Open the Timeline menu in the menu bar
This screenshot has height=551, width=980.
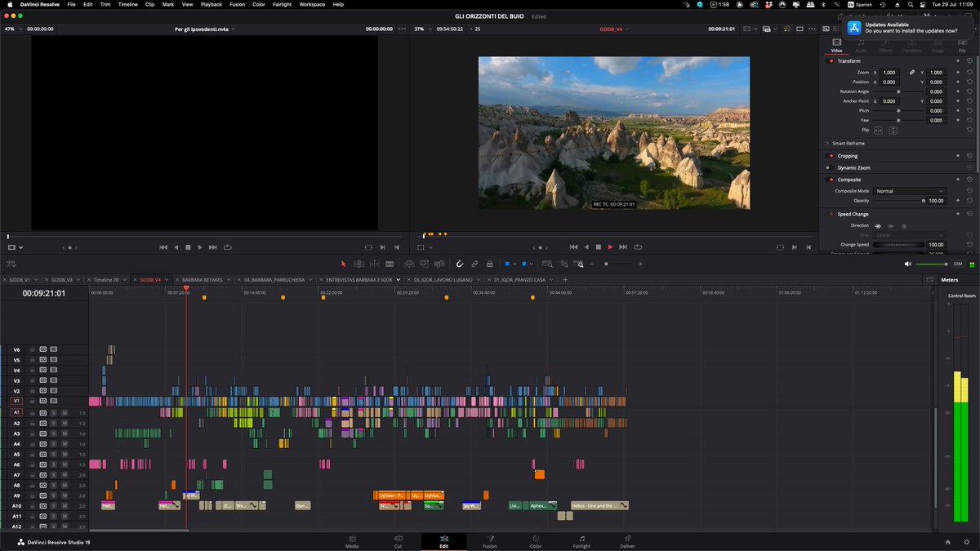(127, 4)
